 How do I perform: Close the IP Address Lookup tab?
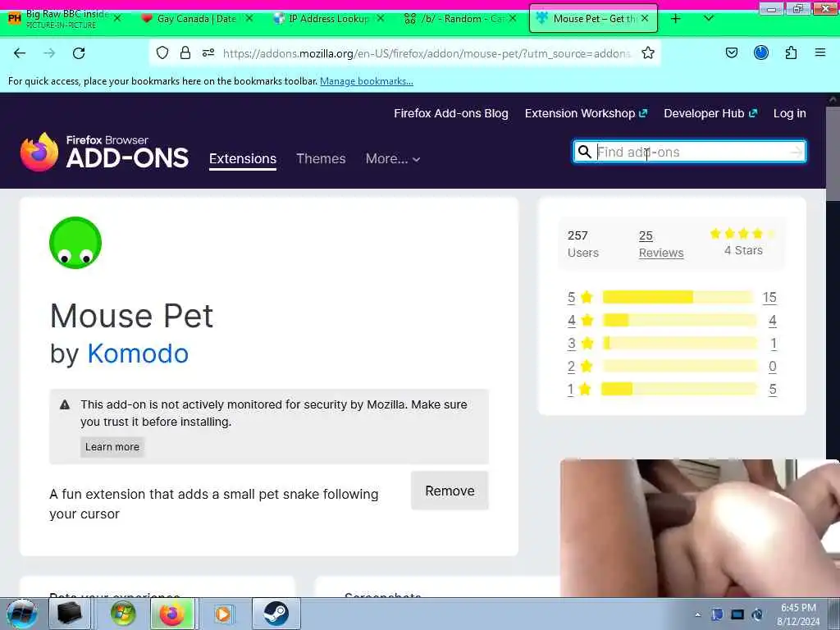point(381,18)
